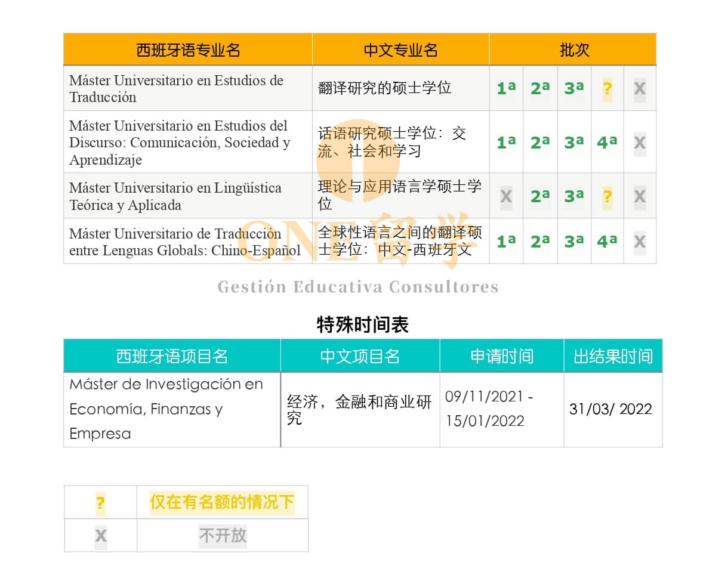The image size is (728, 572).
Task: Click 1ª batch in Chino-Español row
Action: 506,242
